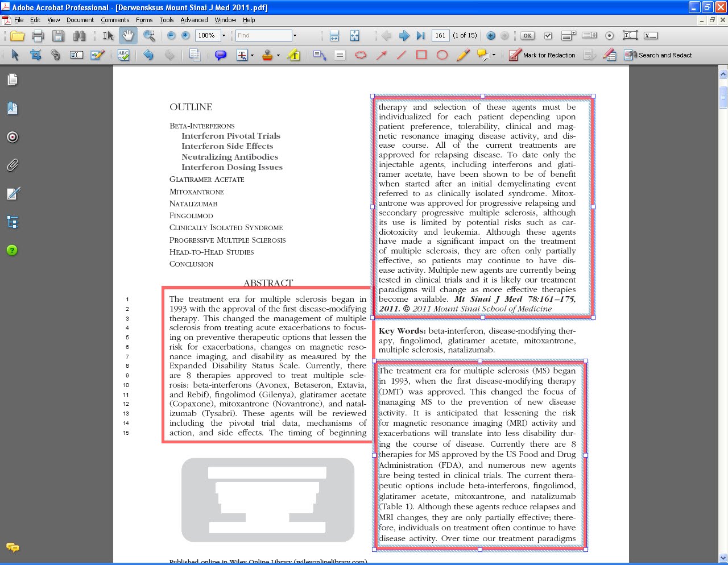Screen dimensions: 728x565
Task: Add a comment with the Sticky Note tool
Action: coord(220,55)
